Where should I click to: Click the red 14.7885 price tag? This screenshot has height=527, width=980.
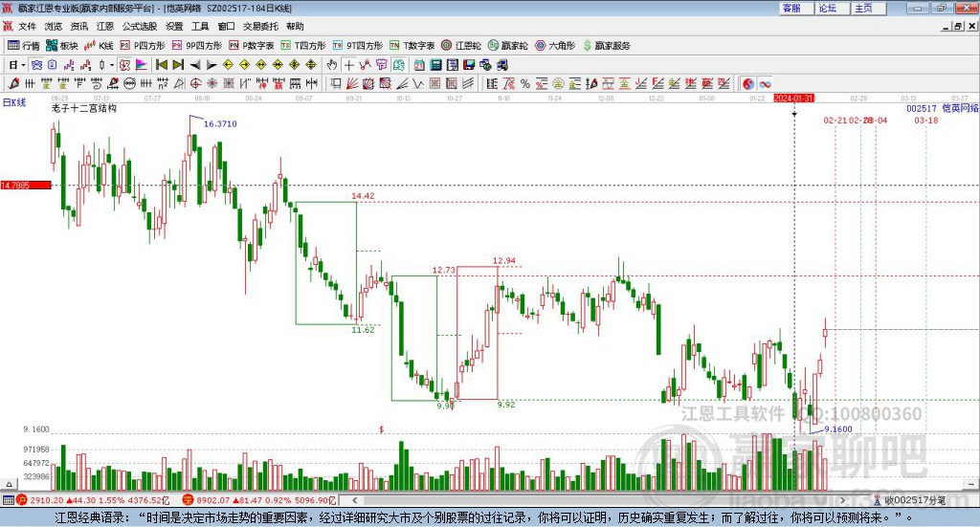coord(26,185)
